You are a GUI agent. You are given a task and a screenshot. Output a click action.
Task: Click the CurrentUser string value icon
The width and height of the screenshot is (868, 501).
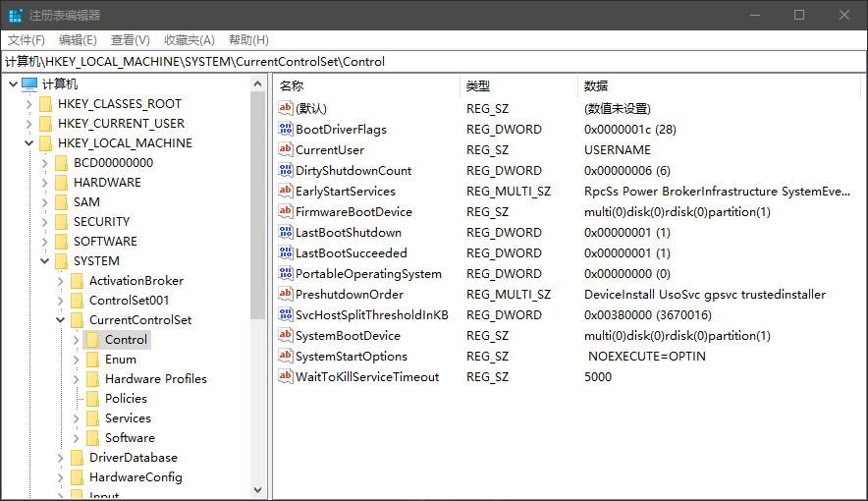coord(286,150)
